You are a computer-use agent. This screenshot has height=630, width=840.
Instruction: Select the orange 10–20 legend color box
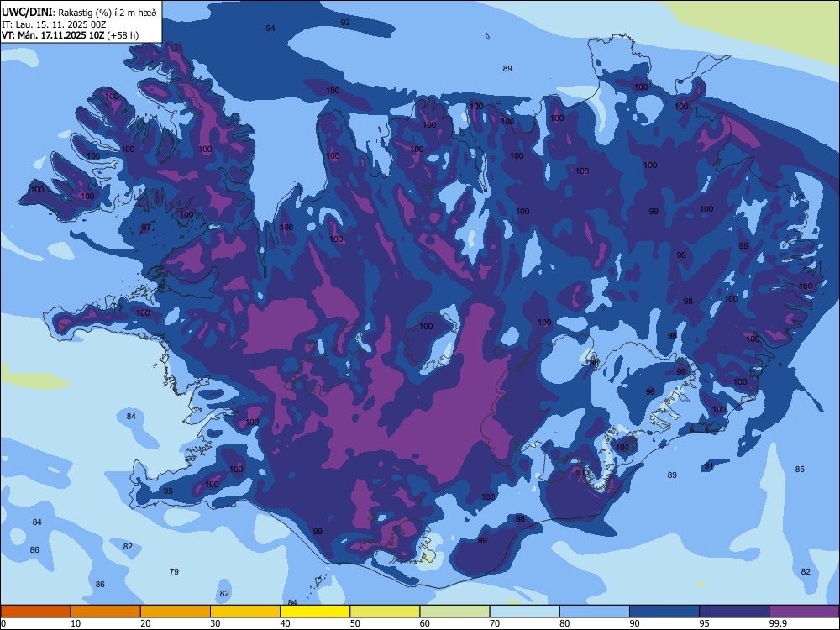[x=106, y=612]
